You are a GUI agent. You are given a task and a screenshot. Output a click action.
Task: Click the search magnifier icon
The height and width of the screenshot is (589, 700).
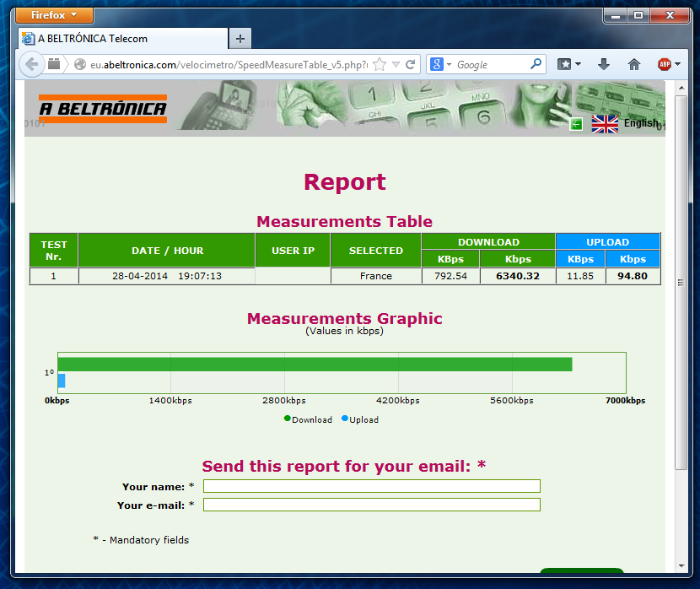click(536, 64)
